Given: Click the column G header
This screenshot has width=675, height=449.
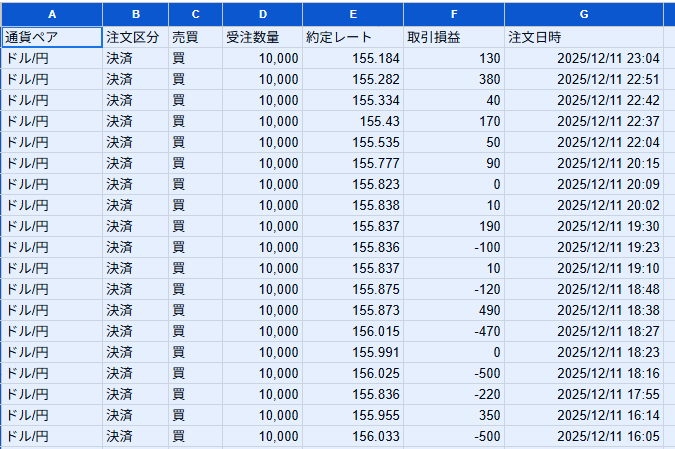Looking at the screenshot, I should pyautogui.click(x=584, y=14).
